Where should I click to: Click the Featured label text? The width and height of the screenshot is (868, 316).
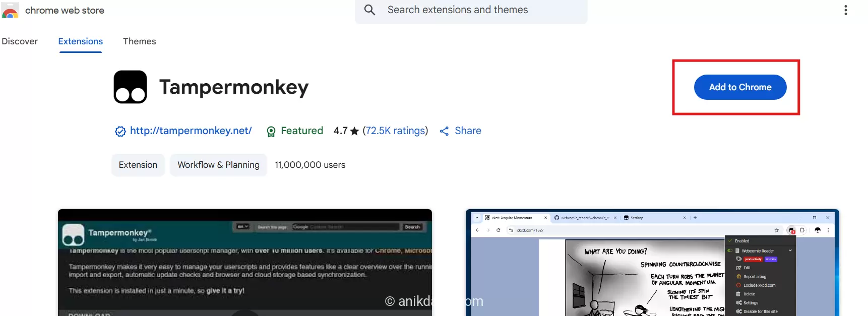[x=302, y=131]
